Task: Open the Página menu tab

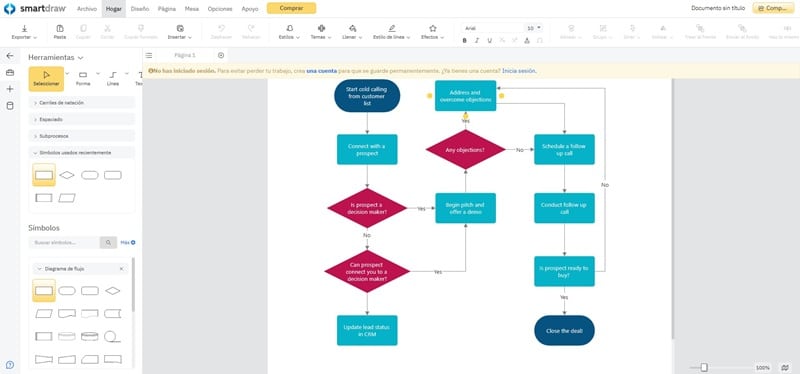Action: pos(167,9)
